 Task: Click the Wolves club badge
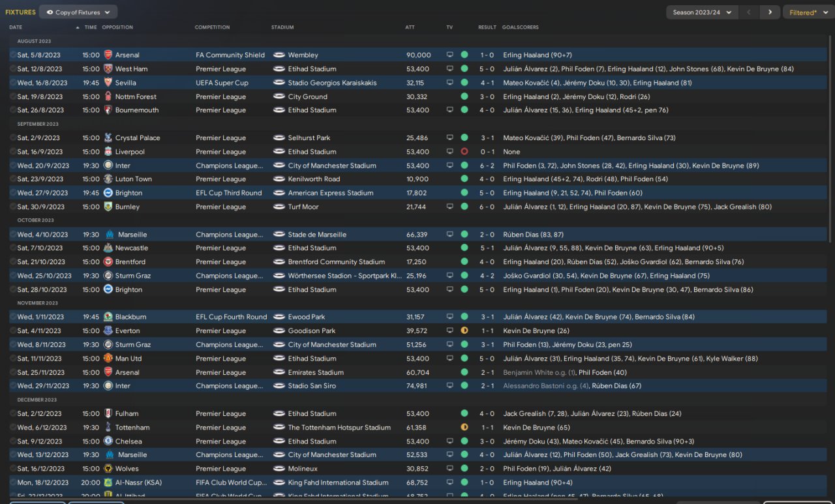tap(108, 469)
